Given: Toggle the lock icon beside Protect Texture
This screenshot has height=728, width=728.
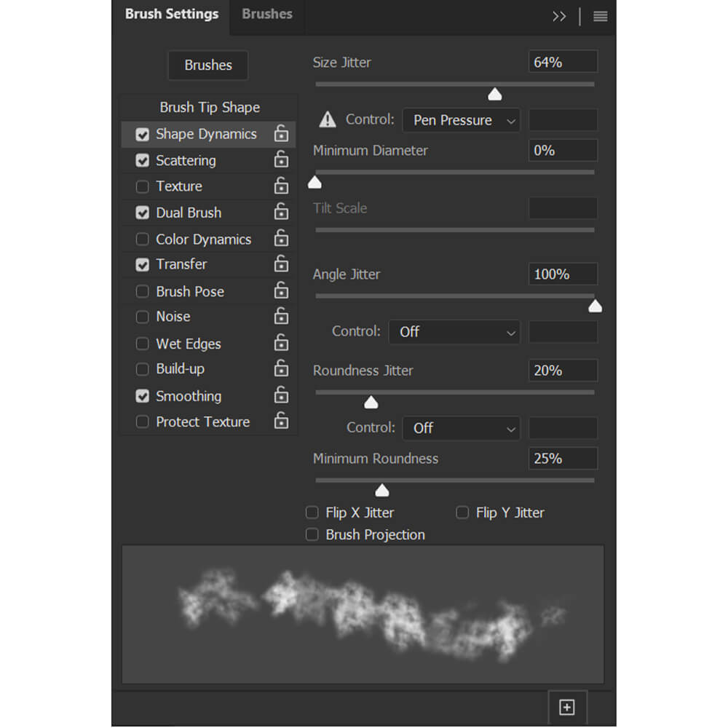Looking at the screenshot, I should pos(281,421).
